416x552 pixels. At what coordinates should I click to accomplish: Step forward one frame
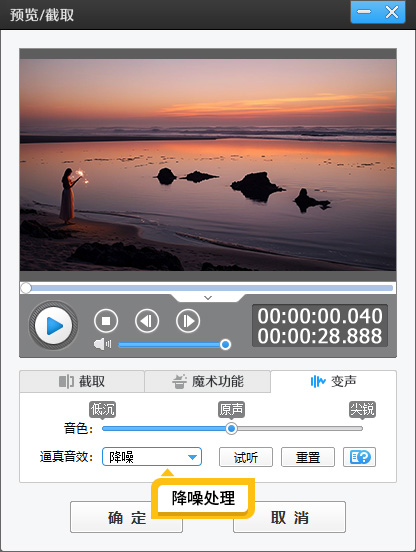click(188, 321)
